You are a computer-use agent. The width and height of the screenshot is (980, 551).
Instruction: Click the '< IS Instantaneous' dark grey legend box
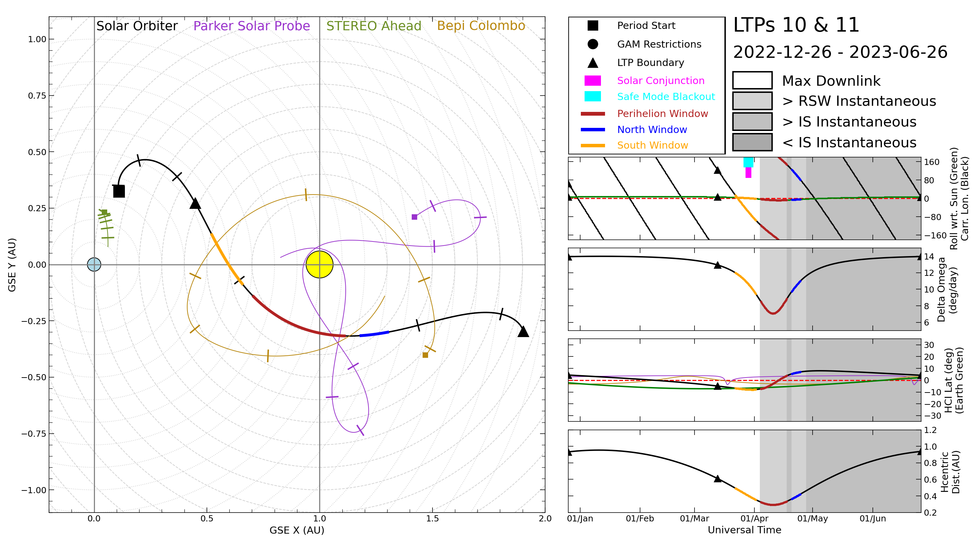coord(752,142)
